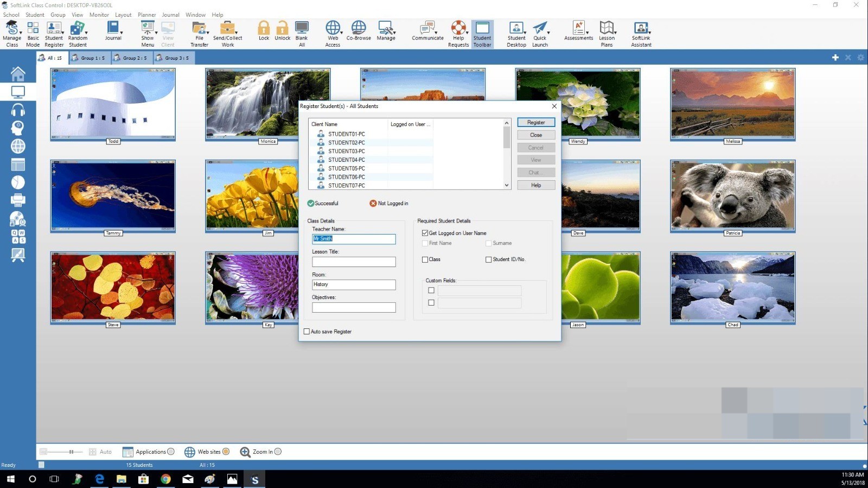Lock student computers

[264, 31]
